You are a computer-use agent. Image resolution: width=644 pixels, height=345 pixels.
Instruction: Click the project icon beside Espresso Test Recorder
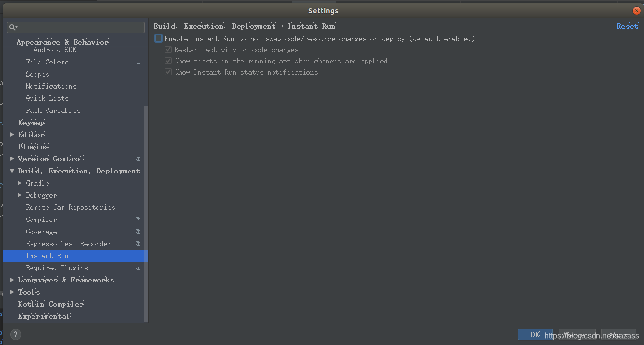[138, 243]
